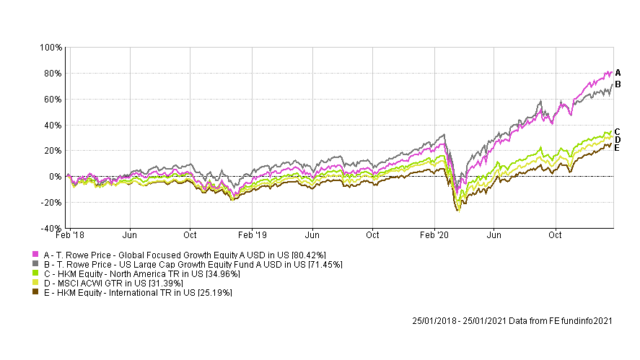Click the Feb '20 x-axis label
640x360 pixels.
click(434, 235)
